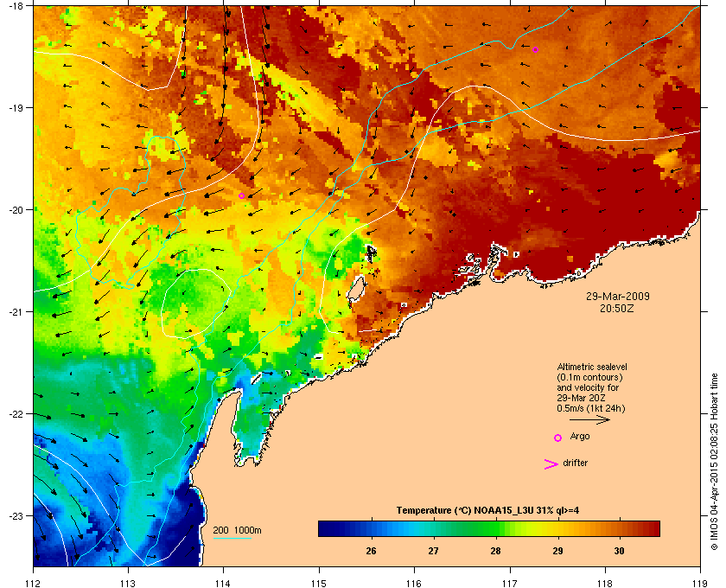The height and width of the screenshot is (588, 726).
Task: Click the velocity scale arrow in legend
Action: coord(589,420)
